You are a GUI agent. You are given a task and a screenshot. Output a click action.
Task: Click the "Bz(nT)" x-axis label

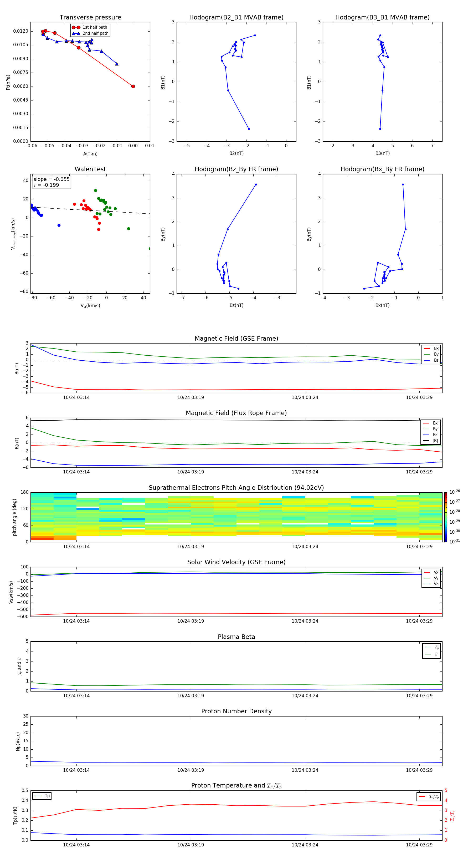(236, 306)
